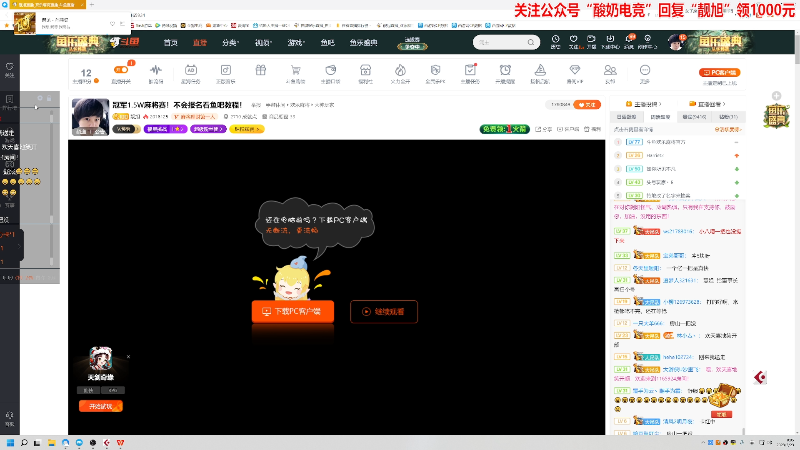Screen dimensions: 800x450
Task: Click the green free rocket claim button
Action: (x=505, y=129)
